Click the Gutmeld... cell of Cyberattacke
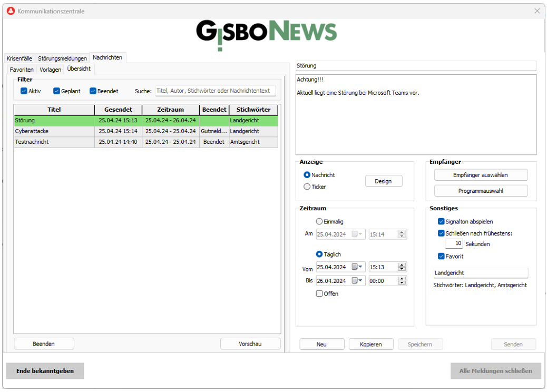The width and height of the screenshot is (547, 392). pos(214,131)
